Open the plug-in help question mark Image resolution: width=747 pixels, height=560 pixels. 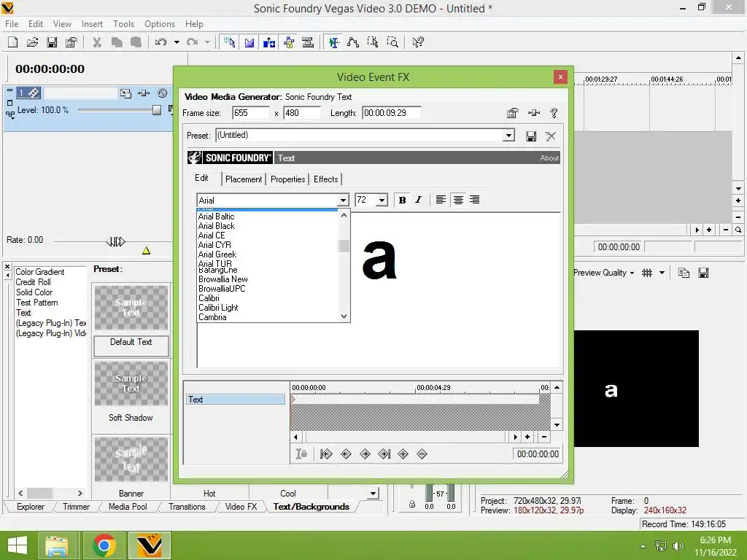point(554,113)
